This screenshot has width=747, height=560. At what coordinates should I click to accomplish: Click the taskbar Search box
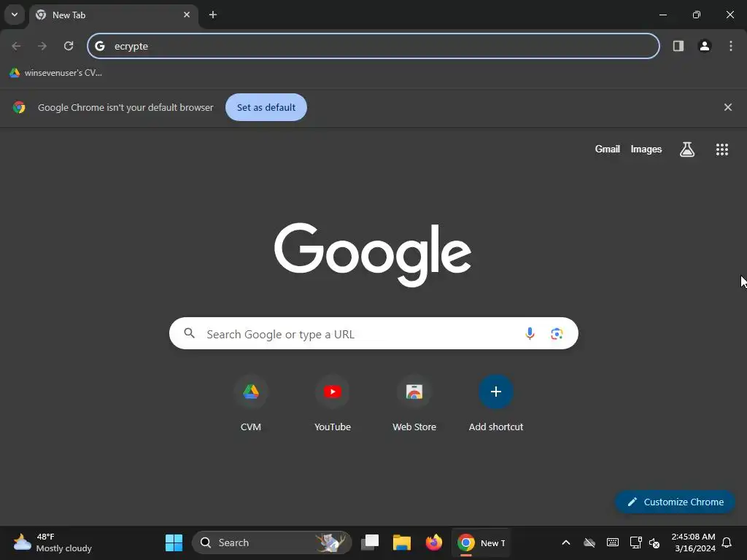coord(271,542)
